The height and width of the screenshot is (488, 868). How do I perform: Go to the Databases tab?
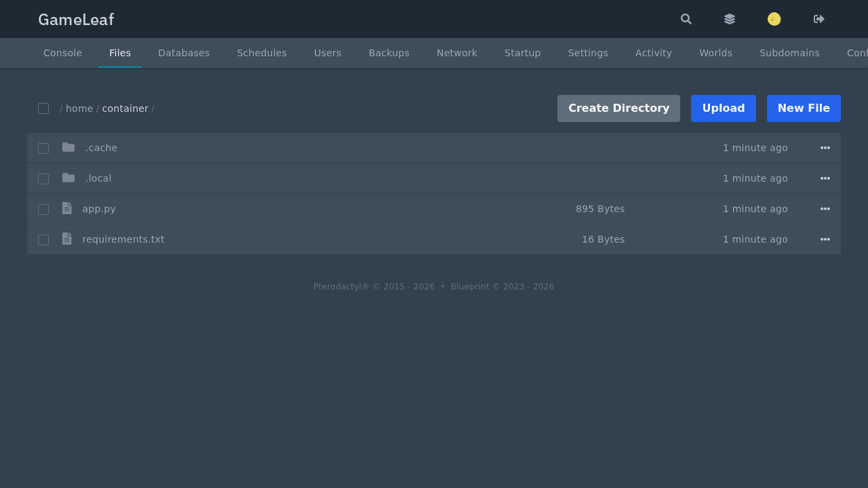[x=184, y=53]
